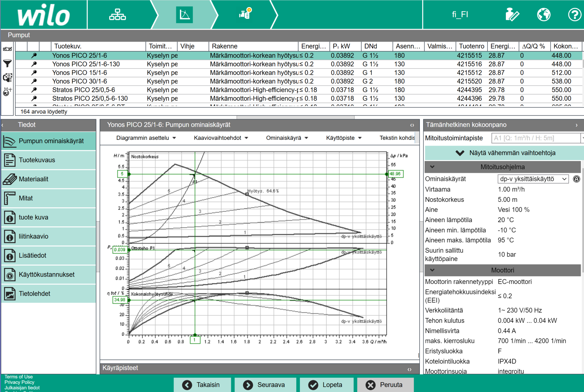Open the accessories configuration step icon

point(245,13)
